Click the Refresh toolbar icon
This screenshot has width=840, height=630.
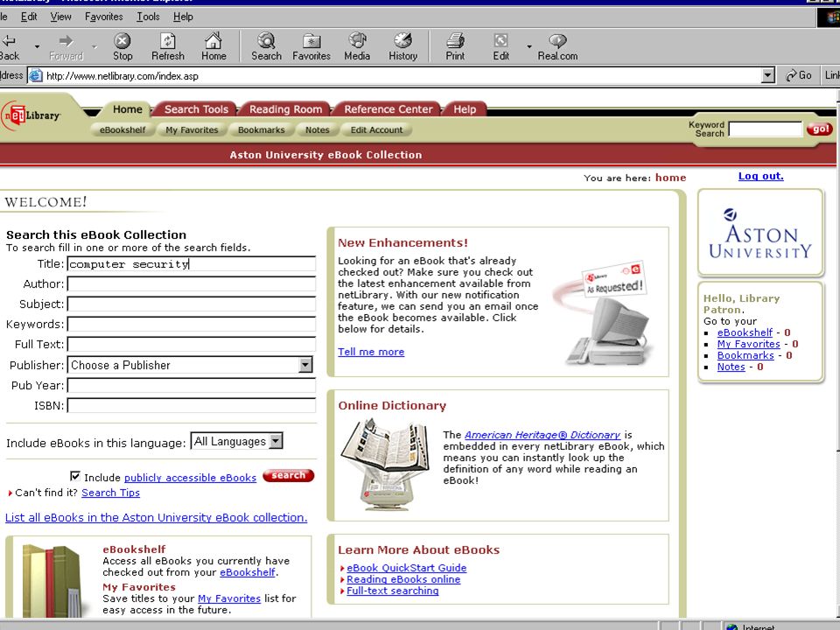tap(168, 46)
